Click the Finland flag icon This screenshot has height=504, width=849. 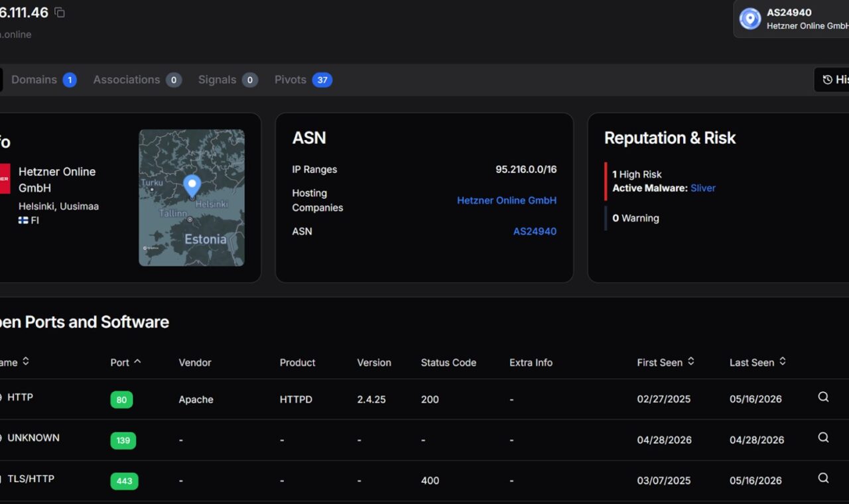point(23,220)
